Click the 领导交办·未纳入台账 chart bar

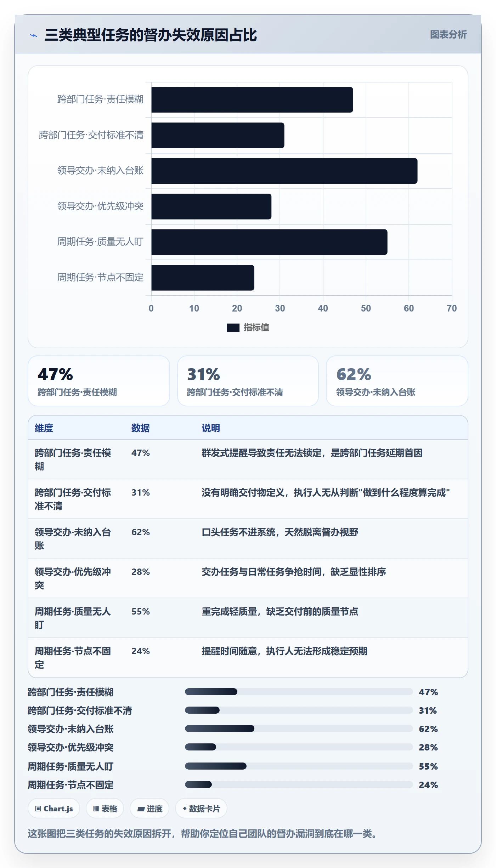[284, 171]
